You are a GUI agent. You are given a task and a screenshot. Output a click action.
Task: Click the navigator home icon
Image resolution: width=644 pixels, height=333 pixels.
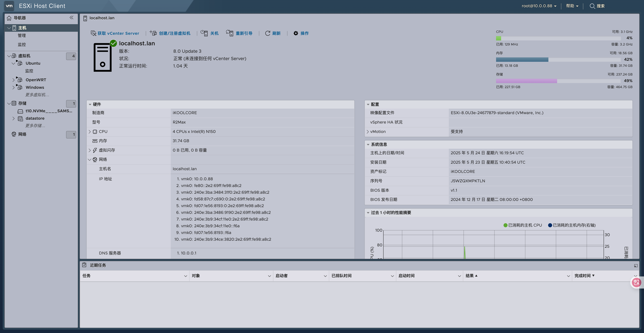tap(9, 18)
